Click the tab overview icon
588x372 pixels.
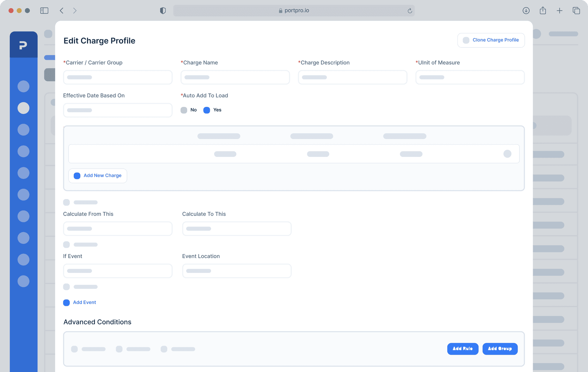(x=576, y=11)
